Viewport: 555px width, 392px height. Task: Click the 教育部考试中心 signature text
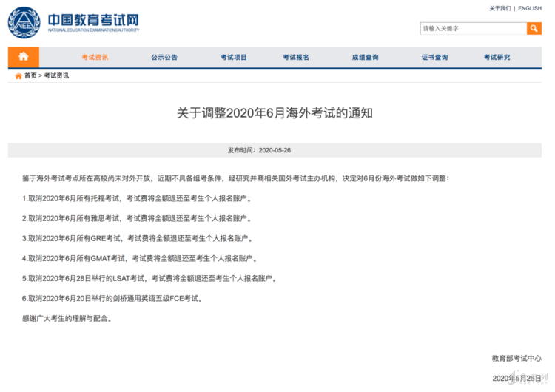click(x=516, y=358)
